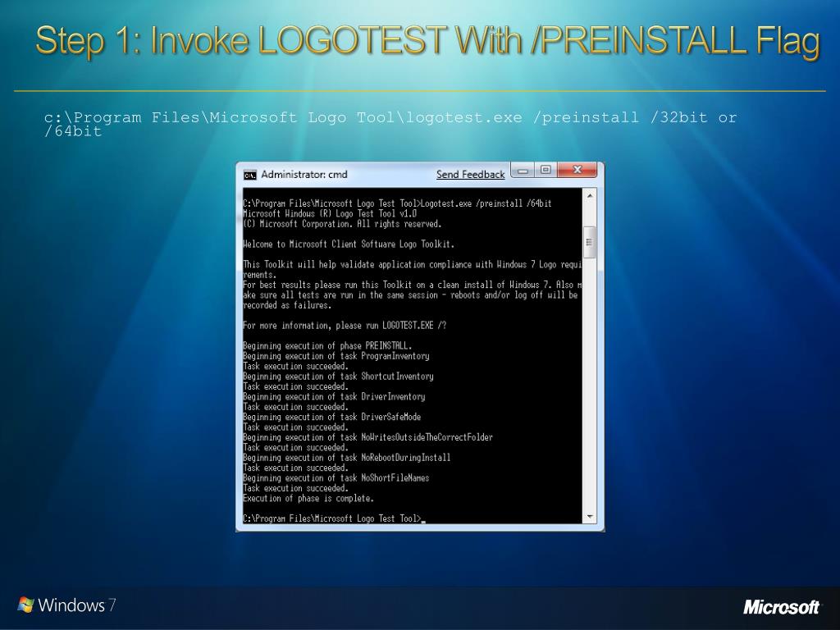
Task: Click 'Execution of phase is complete.' line
Action: 308,499
